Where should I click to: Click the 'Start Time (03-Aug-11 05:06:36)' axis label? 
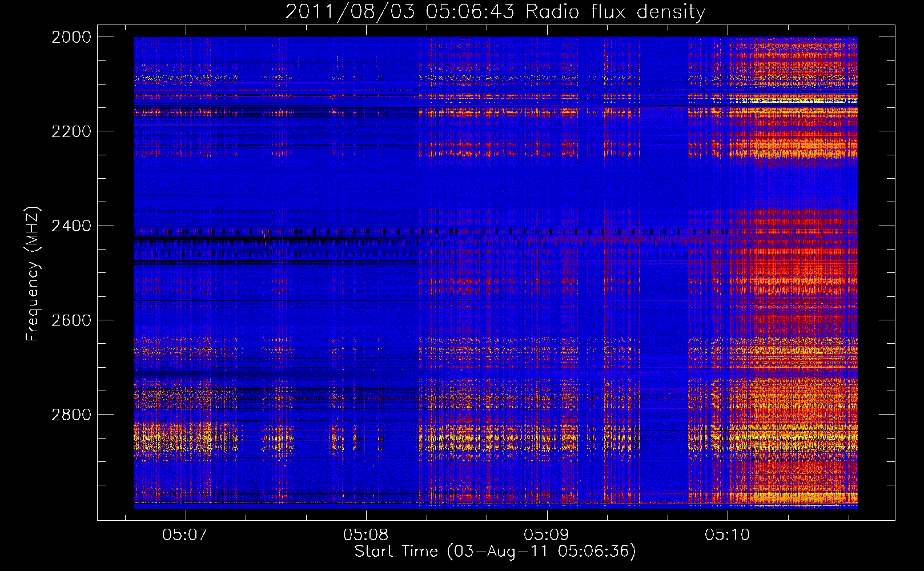click(x=495, y=552)
